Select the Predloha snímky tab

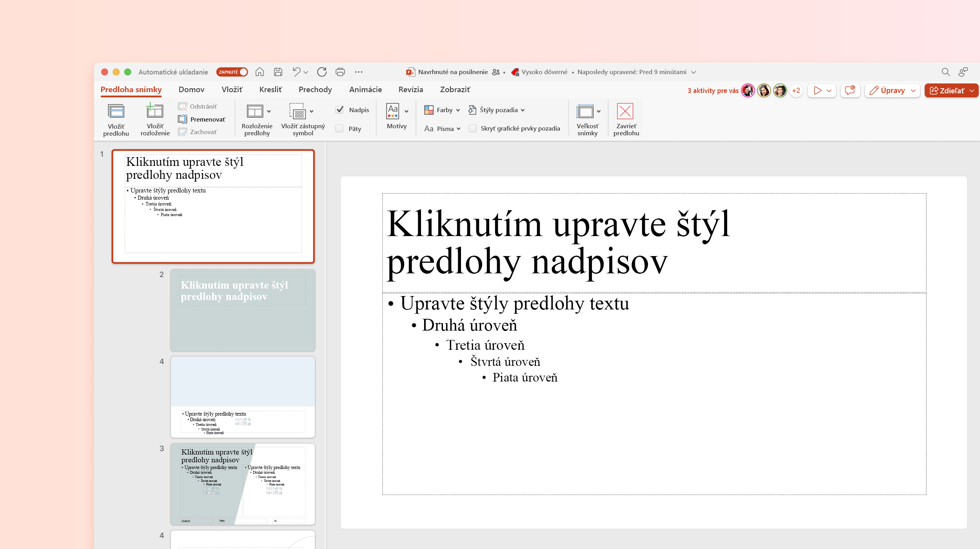132,89
